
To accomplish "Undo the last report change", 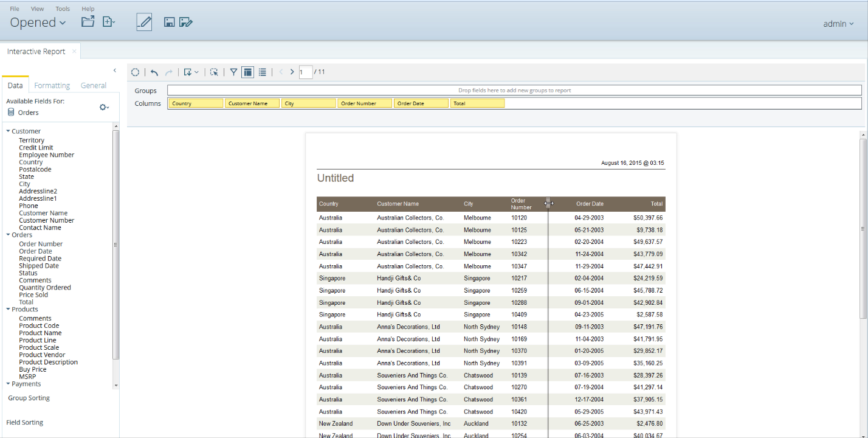I will pos(154,72).
